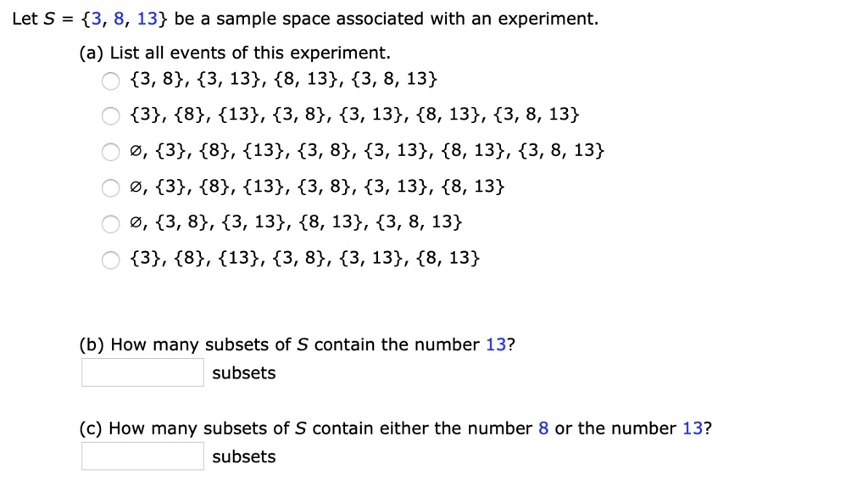Click the blue number 13 in question (b)
868x487 pixels.
click(x=495, y=344)
